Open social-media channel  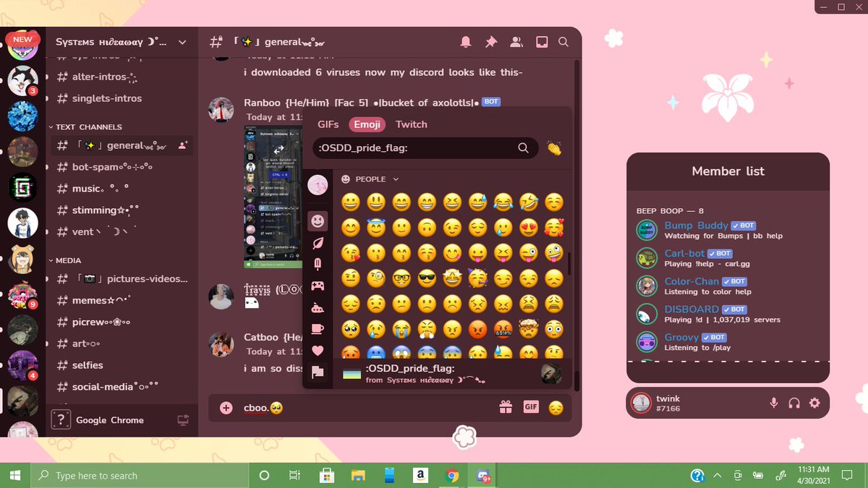pos(122,387)
